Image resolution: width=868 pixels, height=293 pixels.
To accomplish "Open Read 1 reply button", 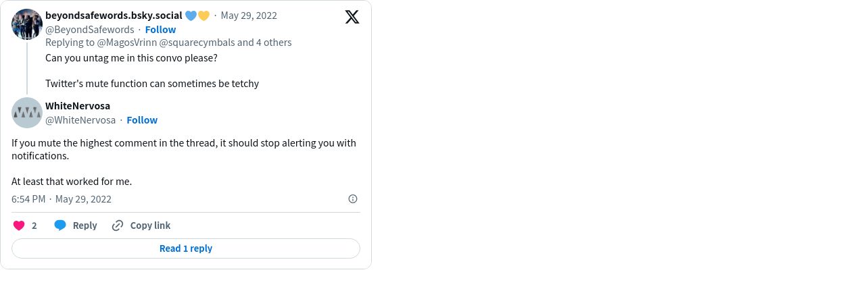I will [x=186, y=248].
